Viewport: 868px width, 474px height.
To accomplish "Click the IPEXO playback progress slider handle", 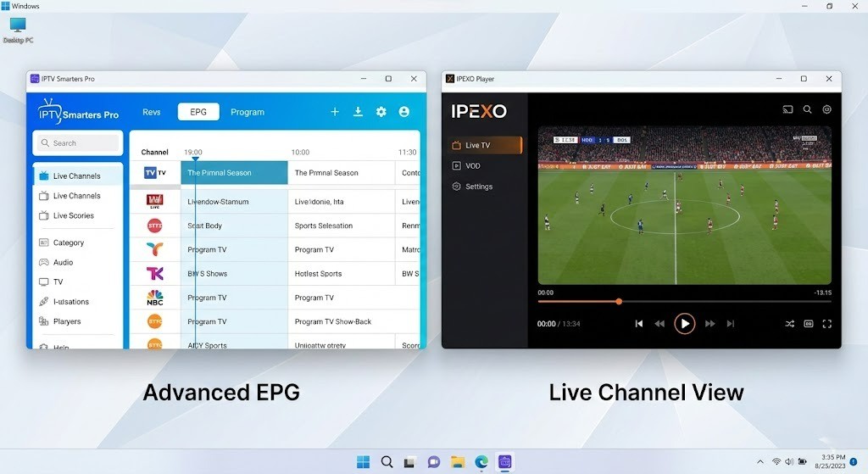I will pyautogui.click(x=619, y=302).
